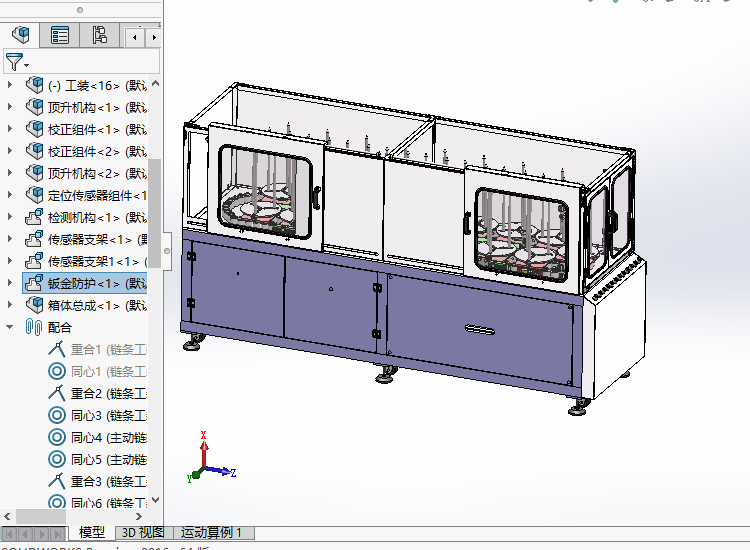
Task: Select the 重合3 mate label
Action: 109,482
